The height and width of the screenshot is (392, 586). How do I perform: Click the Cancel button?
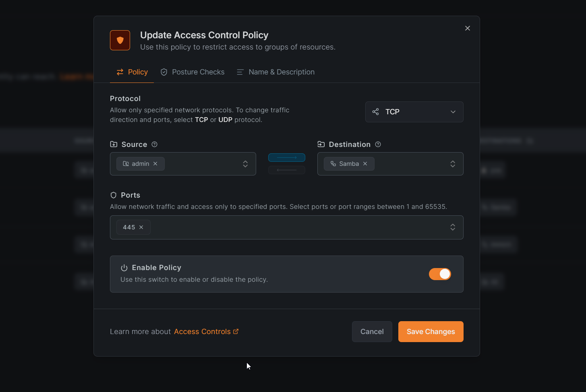(x=372, y=332)
